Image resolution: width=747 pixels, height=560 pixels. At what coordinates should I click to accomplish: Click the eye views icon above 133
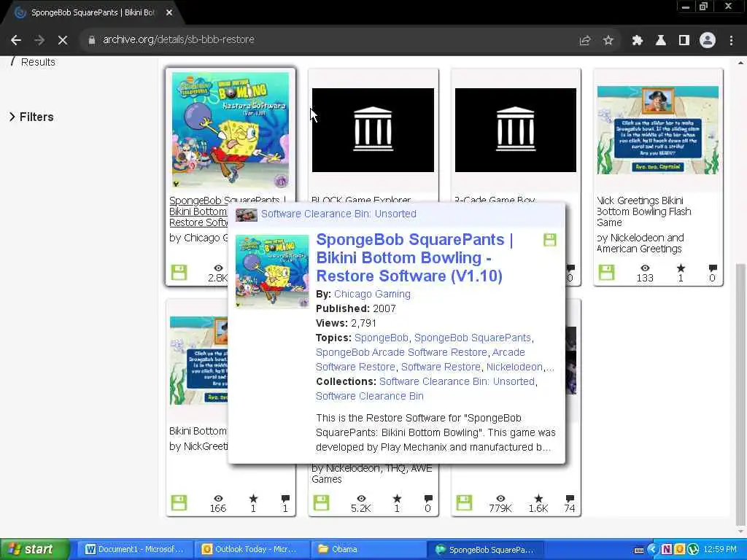(x=645, y=268)
